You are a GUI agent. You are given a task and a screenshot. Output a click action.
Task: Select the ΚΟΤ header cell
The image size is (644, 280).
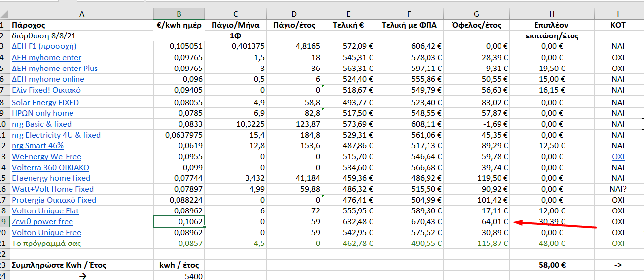tap(618, 25)
